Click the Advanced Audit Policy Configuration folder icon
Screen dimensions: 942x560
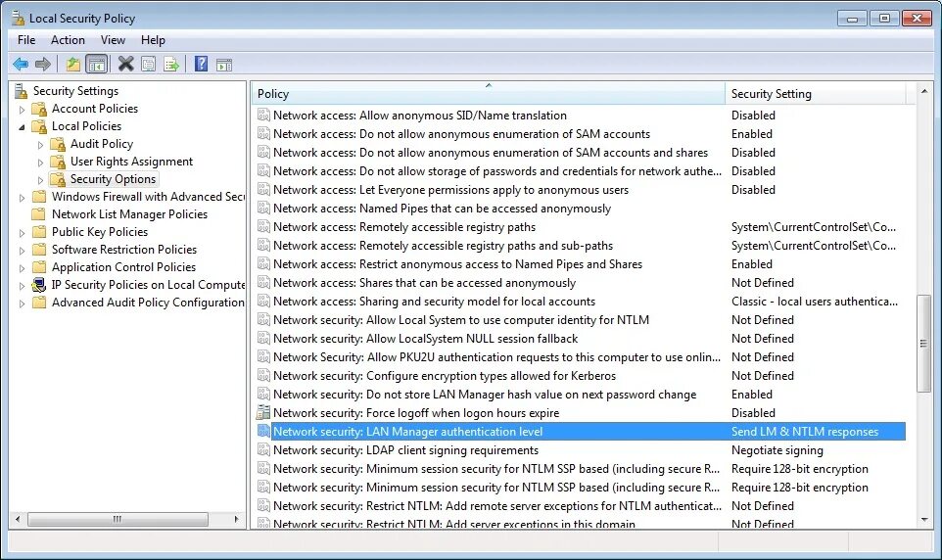click(x=39, y=303)
